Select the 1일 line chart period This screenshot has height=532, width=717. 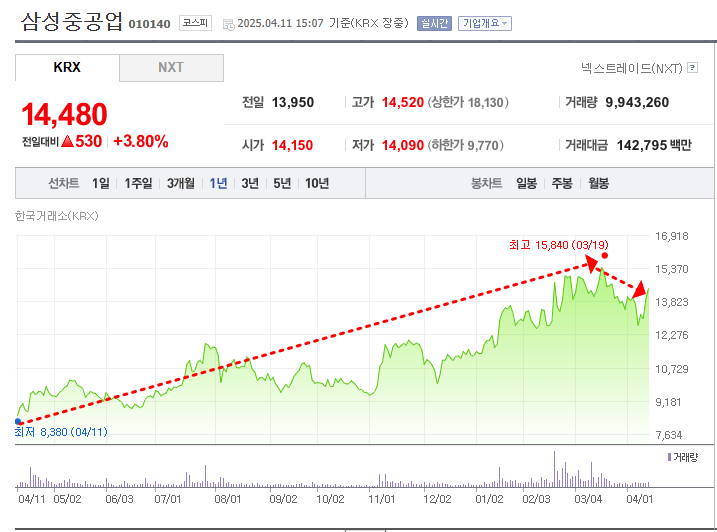pyautogui.click(x=101, y=183)
